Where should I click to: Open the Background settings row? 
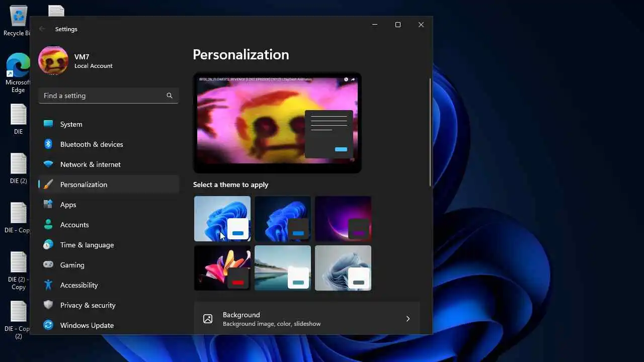(306, 319)
